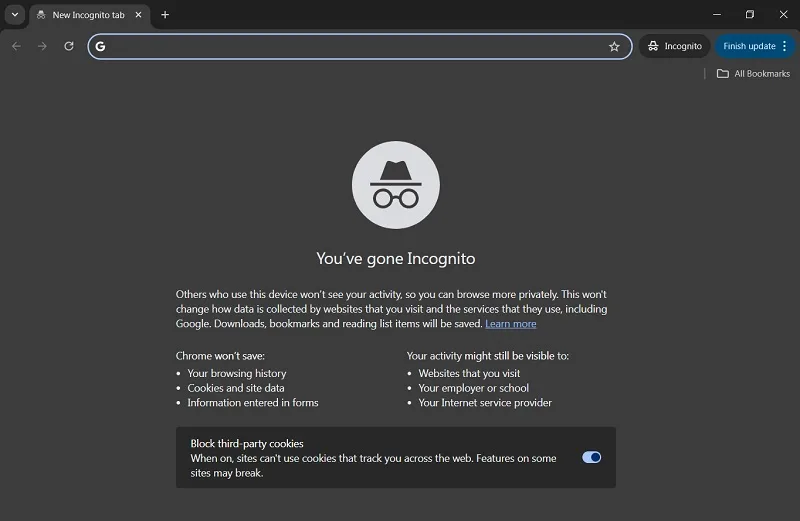Restore down the Chrome window
800x521 pixels.
click(x=749, y=14)
